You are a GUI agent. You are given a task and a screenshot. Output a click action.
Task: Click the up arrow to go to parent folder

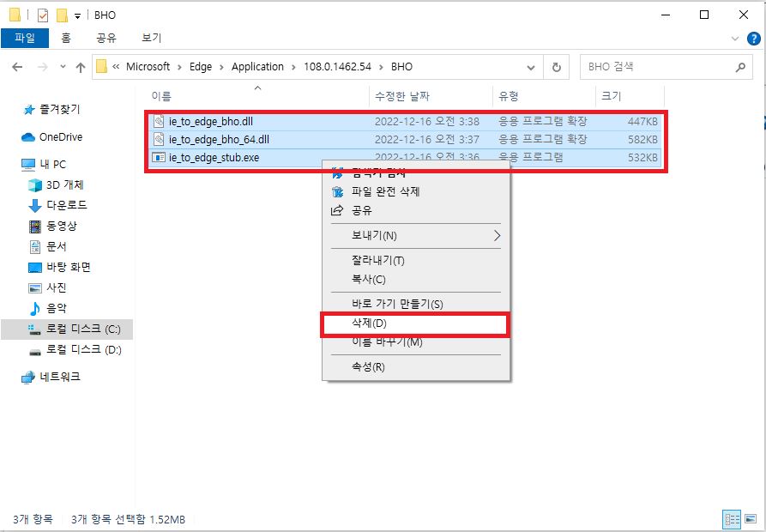point(80,67)
